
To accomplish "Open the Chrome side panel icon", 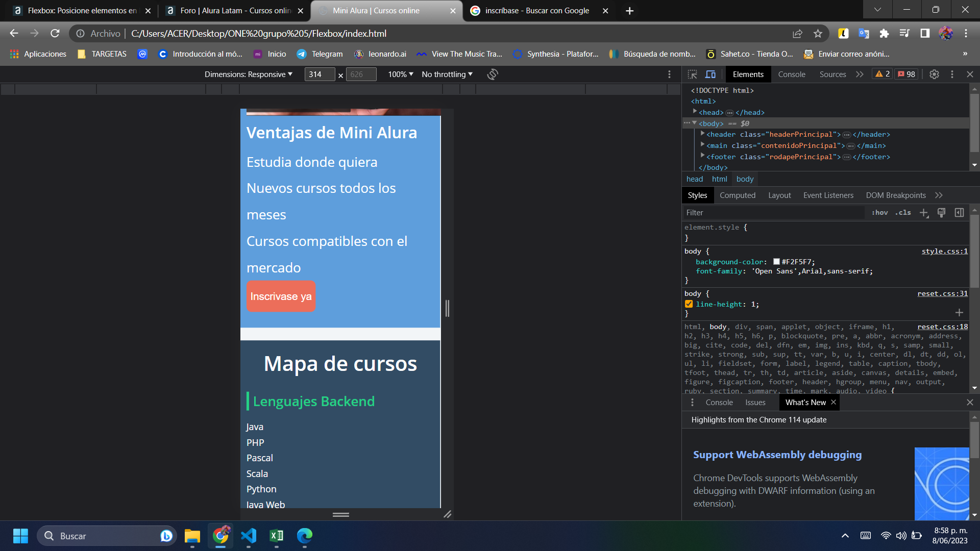I will click(x=925, y=34).
